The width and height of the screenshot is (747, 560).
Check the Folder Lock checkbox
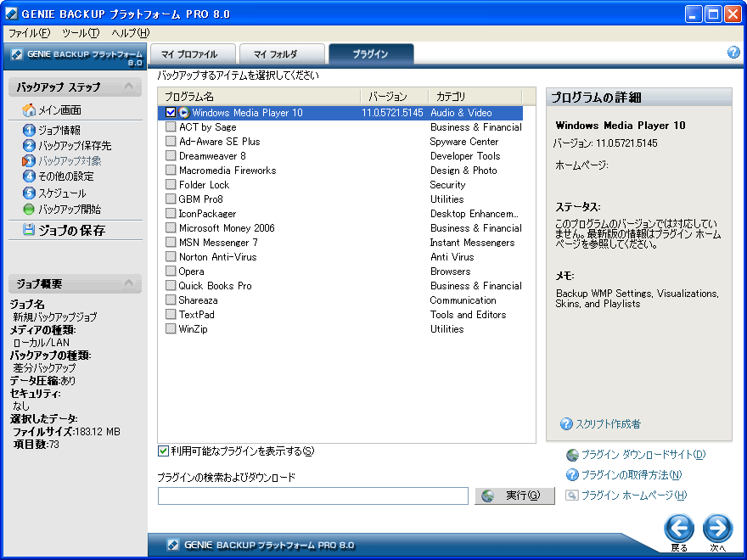click(x=171, y=184)
